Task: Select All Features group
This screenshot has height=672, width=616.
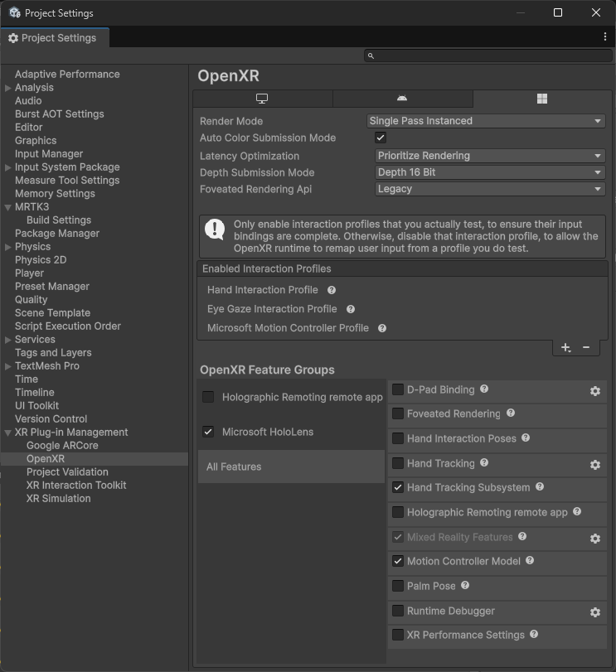Action: 234,467
